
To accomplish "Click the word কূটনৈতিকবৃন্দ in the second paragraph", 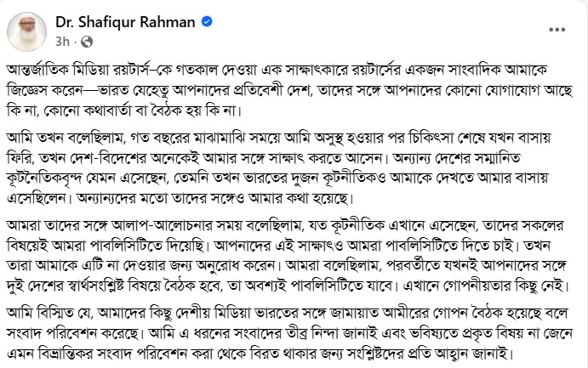I will [x=43, y=179].
